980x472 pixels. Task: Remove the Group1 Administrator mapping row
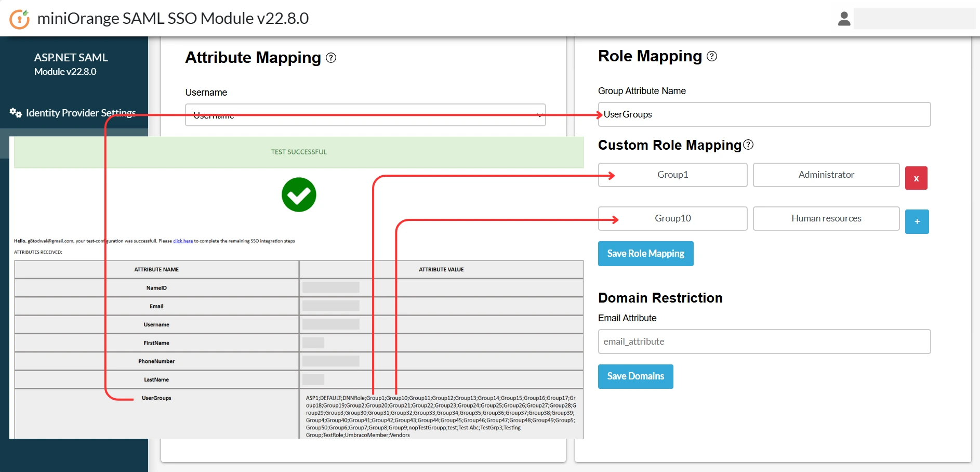click(x=916, y=178)
